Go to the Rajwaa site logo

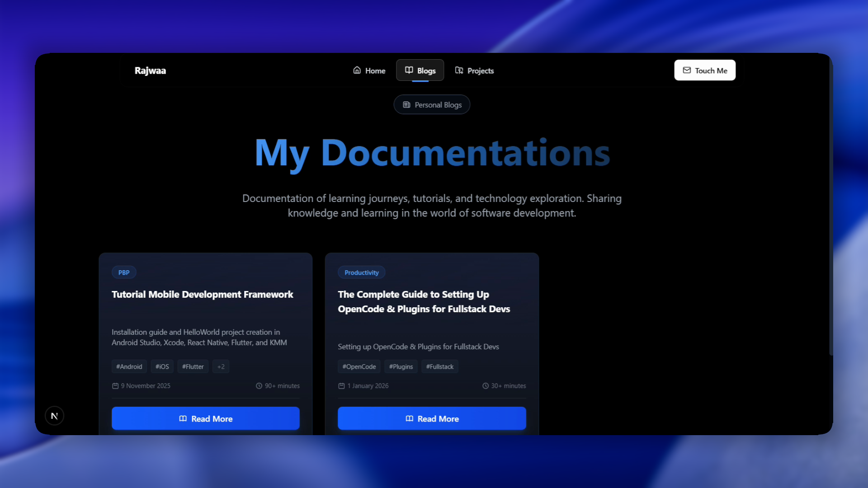150,70
